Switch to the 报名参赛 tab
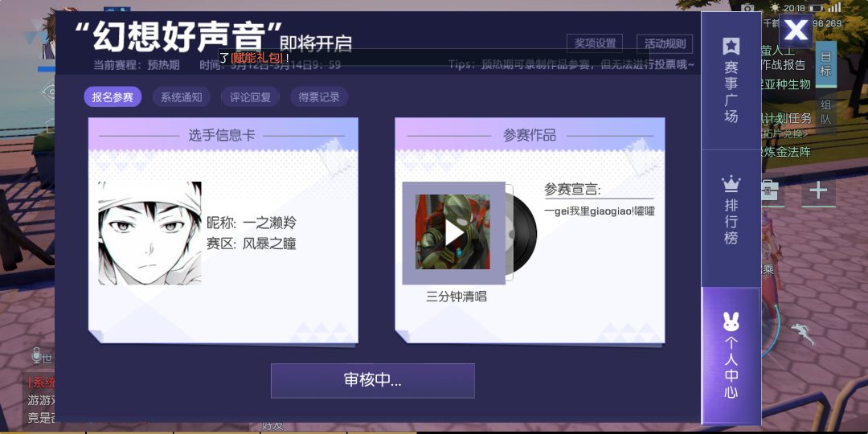Viewport: 868px width, 434px height. [x=113, y=97]
